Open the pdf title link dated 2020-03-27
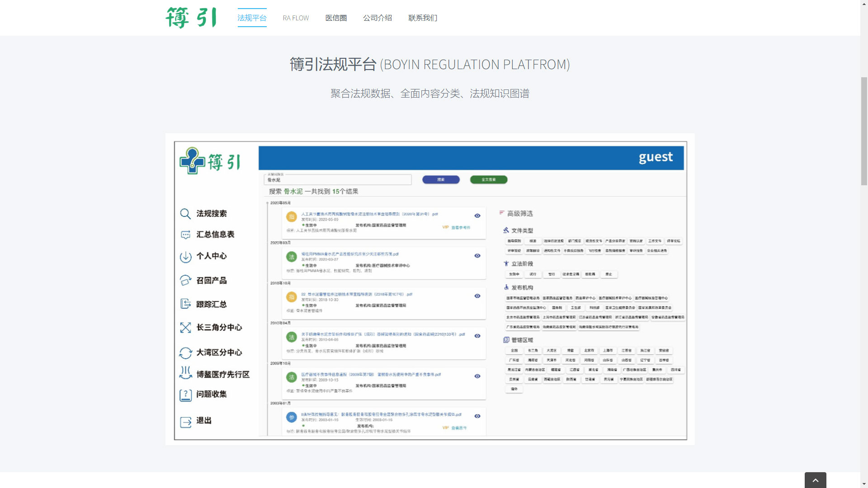868x488 pixels. point(350,254)
